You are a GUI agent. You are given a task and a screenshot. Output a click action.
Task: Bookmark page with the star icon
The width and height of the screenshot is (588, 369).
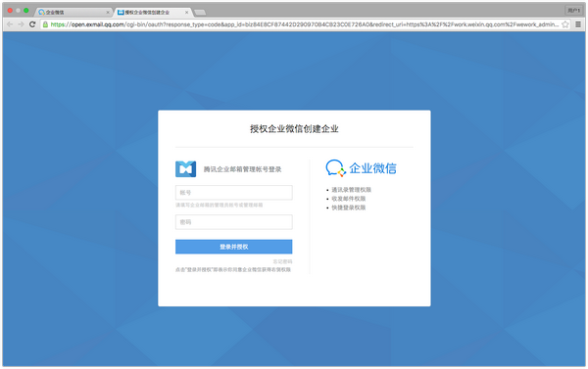pyautogui.click(x=565, y=24)
